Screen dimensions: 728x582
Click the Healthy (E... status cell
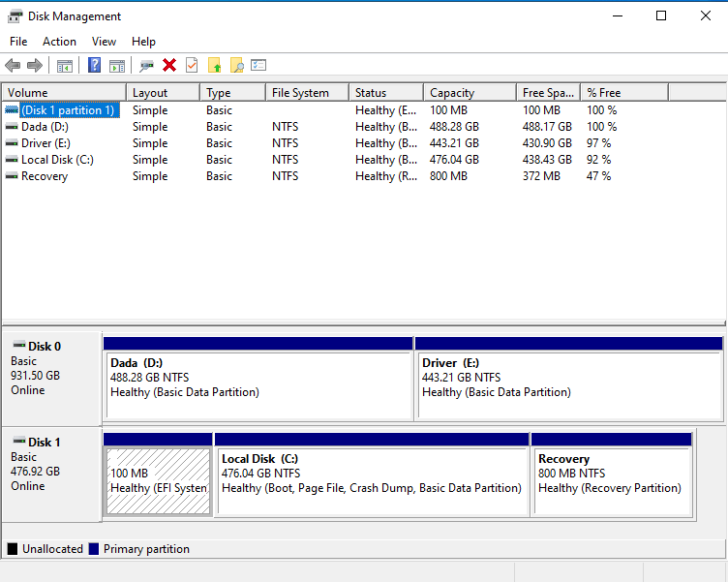pyautogui.click(x=386, y=110)
